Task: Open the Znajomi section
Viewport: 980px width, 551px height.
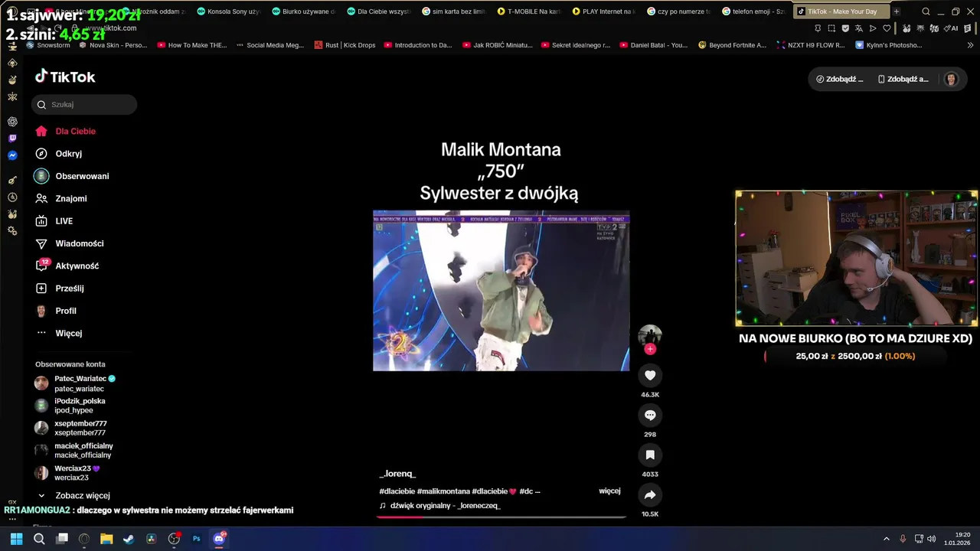Action: tap(61, 198)
